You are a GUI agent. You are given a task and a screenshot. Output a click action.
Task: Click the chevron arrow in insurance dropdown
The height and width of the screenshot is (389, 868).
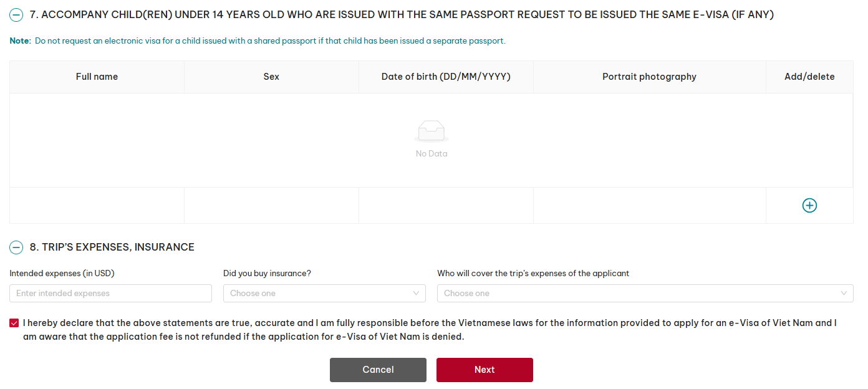[x=416, y=293]
